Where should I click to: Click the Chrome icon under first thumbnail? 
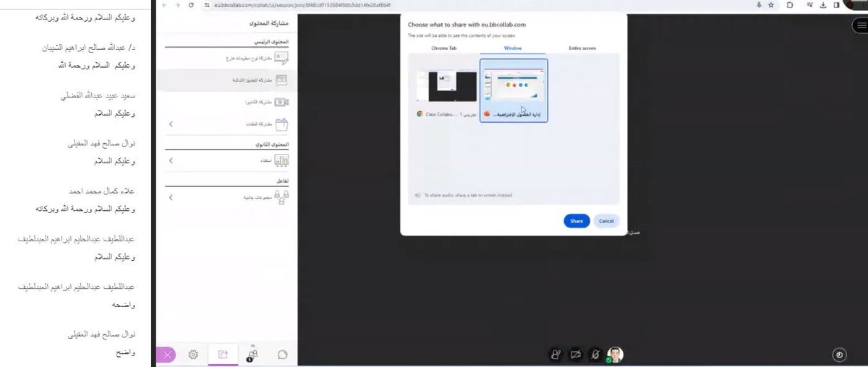pos(420,114)
